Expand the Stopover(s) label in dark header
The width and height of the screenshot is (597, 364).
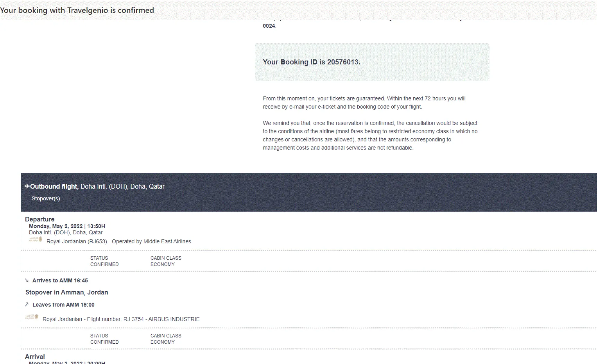click(x=46, y=198)
